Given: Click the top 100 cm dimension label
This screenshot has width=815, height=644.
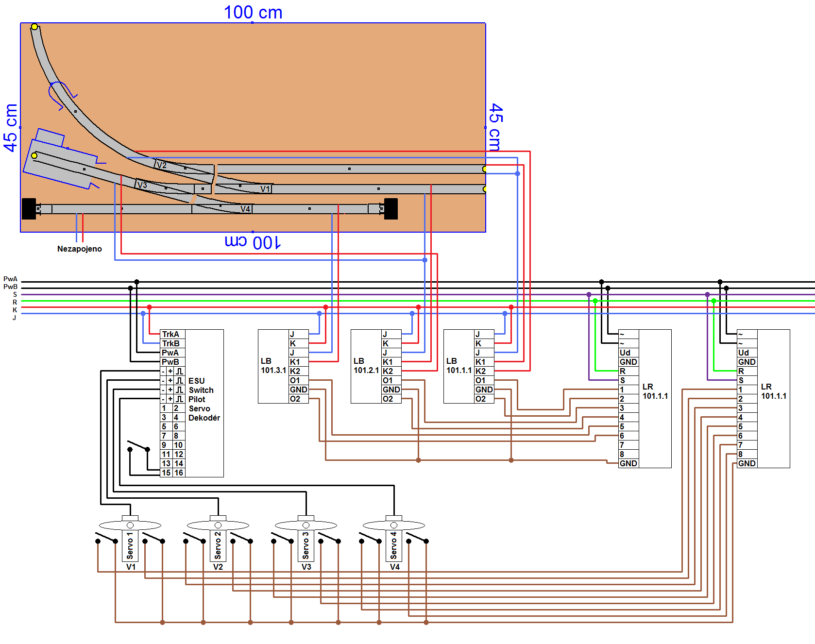Looking at the screenshot, I should coord(253,12).
